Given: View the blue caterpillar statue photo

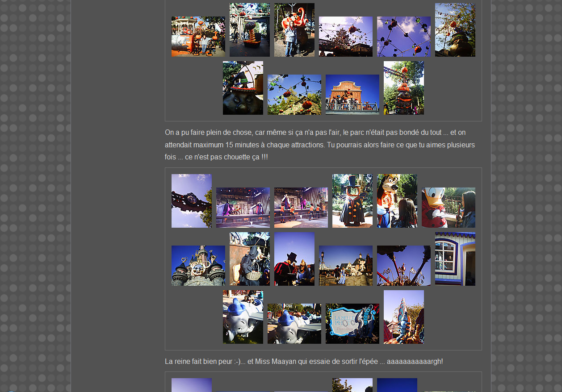Looking at the screenshot, I should coord(403,317).
